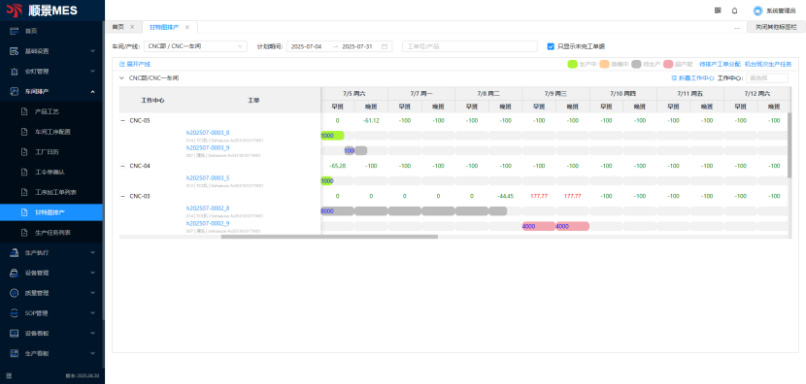
Task: Toggle the 只显示未完工单据 checkbox
Action: pyautogui.click(x=551, y=46)
